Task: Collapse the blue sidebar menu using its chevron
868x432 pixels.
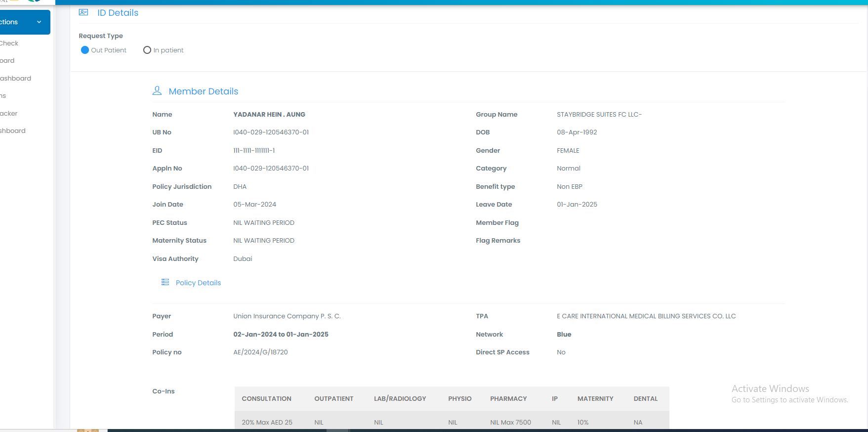Action: (x=39, y=22)
